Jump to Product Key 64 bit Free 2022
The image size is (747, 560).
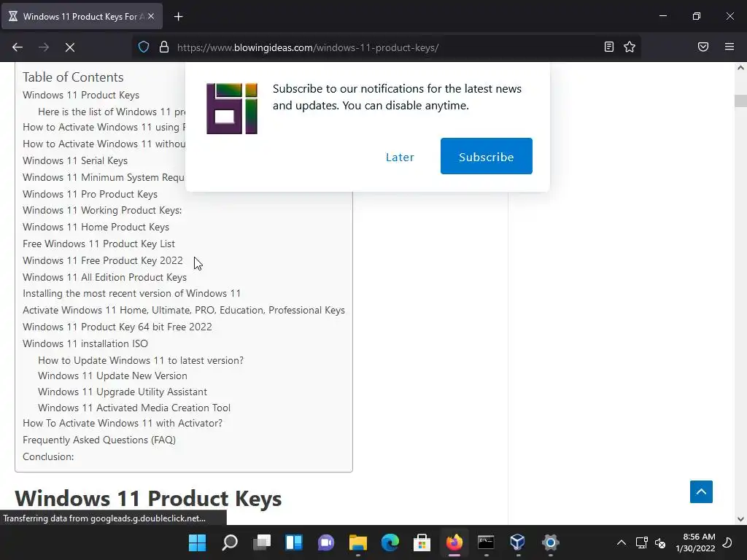click(117, 327)
